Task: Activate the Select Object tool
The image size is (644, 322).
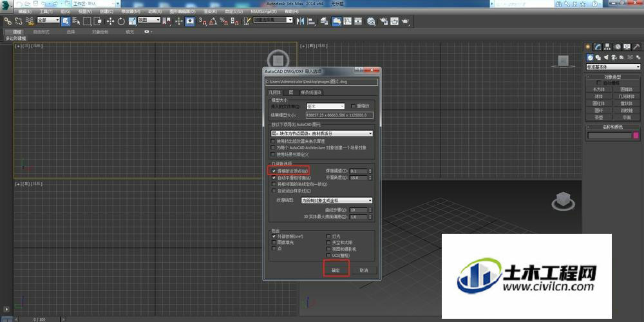Action: pyautogui.click(x=66, y=21)
